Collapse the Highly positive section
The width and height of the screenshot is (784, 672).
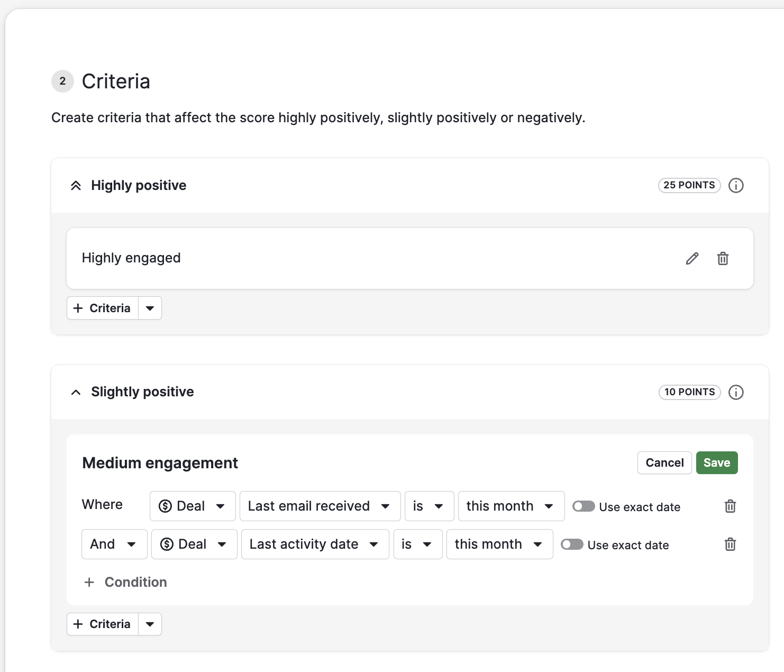pos(76,186)
